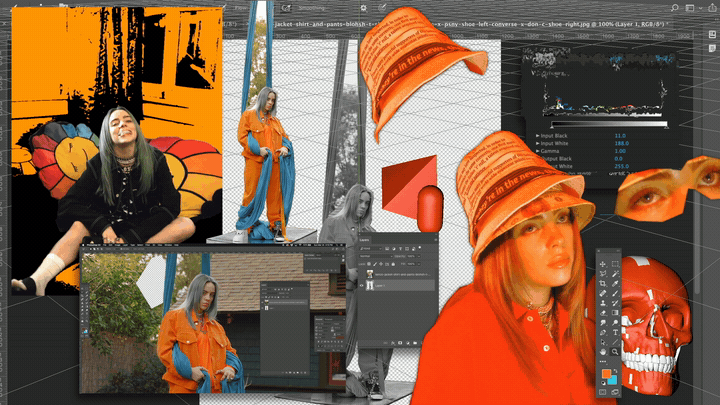Image resolution: width=720 pixels, height=405 pixels.
Task: Toggle lock image pixels brush icon
Action: [x=375, y=264]
